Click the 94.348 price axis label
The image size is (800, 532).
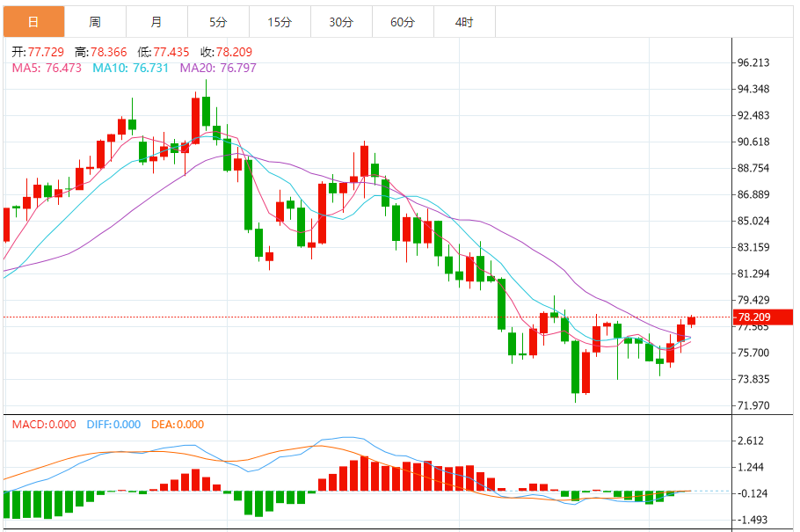tap(753, 90)
